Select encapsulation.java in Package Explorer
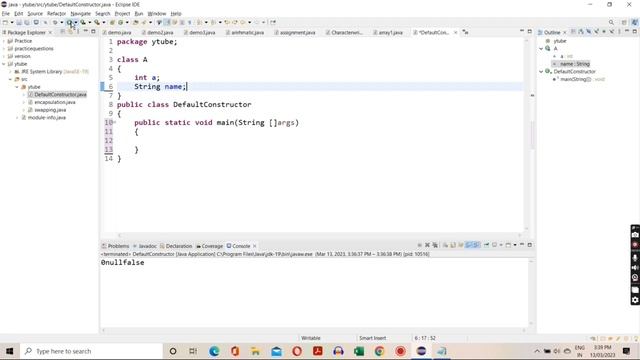The height and width of the screenshot is (360, 640). click(x=55, y=102)
